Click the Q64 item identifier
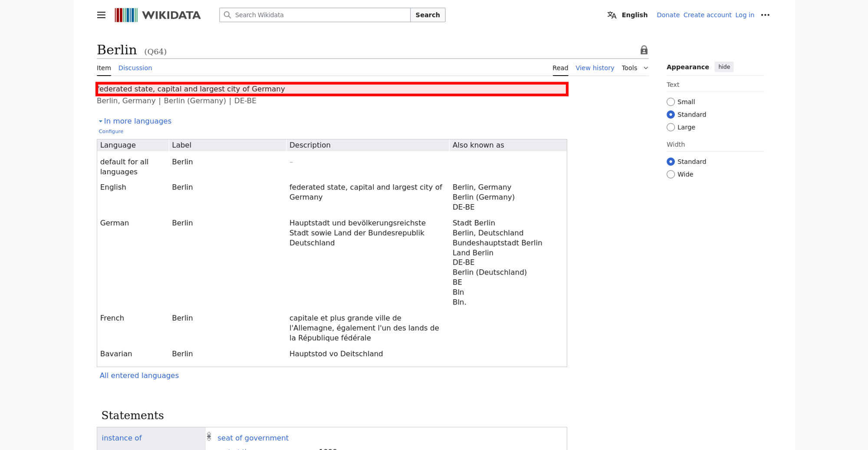 [155, 52]
